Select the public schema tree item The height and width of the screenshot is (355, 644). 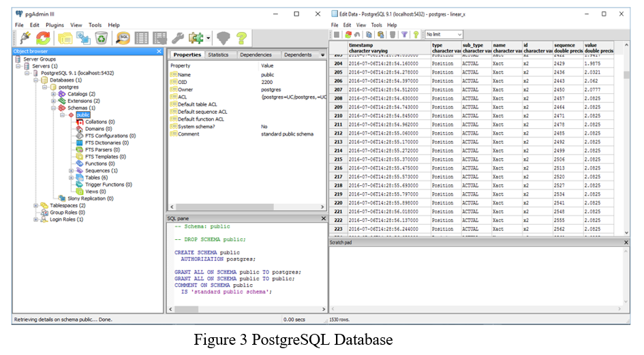pyautogui.click(x=83, y=115)
